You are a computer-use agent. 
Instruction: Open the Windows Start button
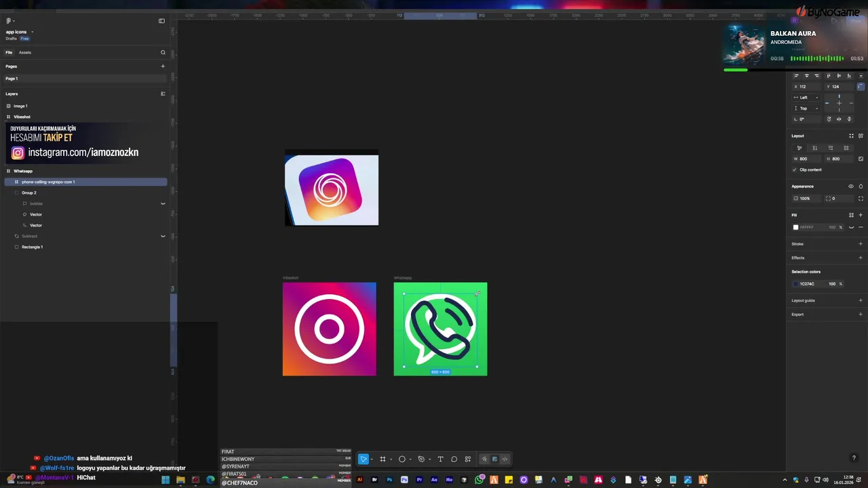[x=165, y=480]
